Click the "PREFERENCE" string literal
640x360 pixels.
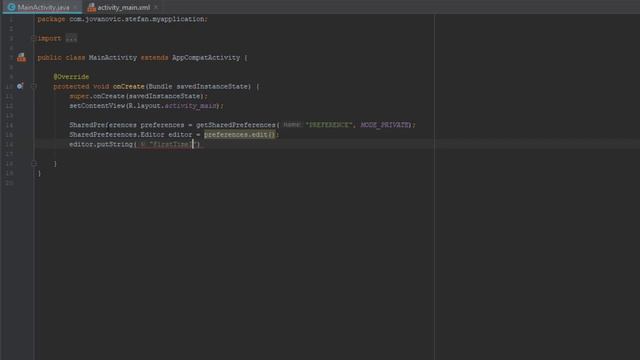[329, 125]
